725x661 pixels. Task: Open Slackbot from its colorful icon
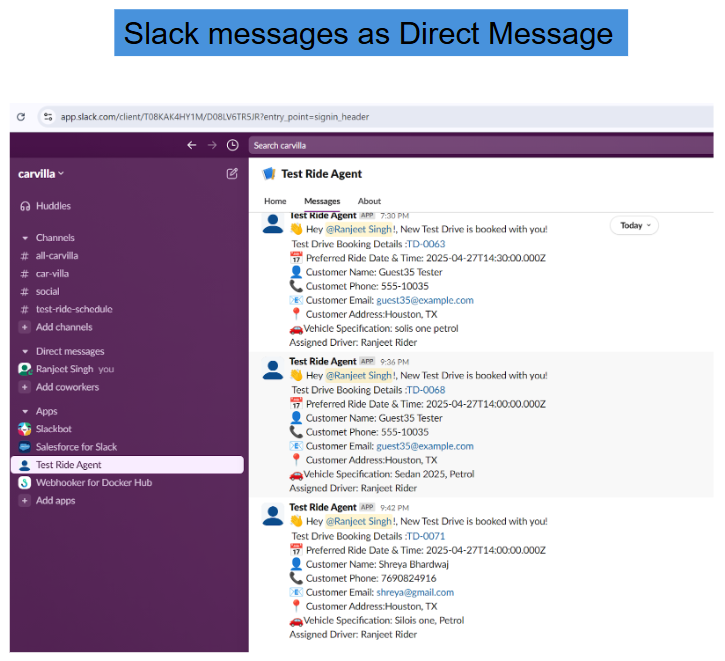click(x=25, y=429)
